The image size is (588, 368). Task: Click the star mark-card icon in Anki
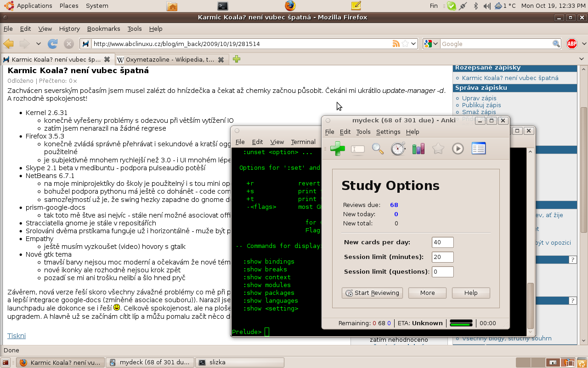tap(438, 149)
